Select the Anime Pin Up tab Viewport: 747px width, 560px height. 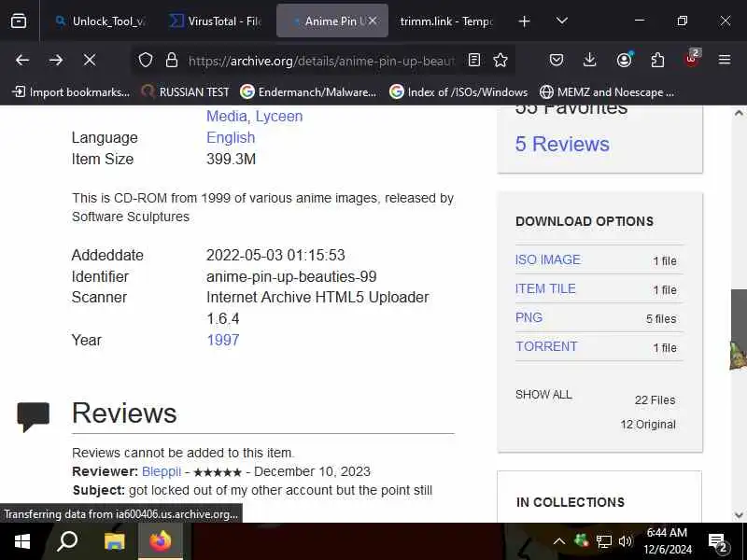point(332,21)
